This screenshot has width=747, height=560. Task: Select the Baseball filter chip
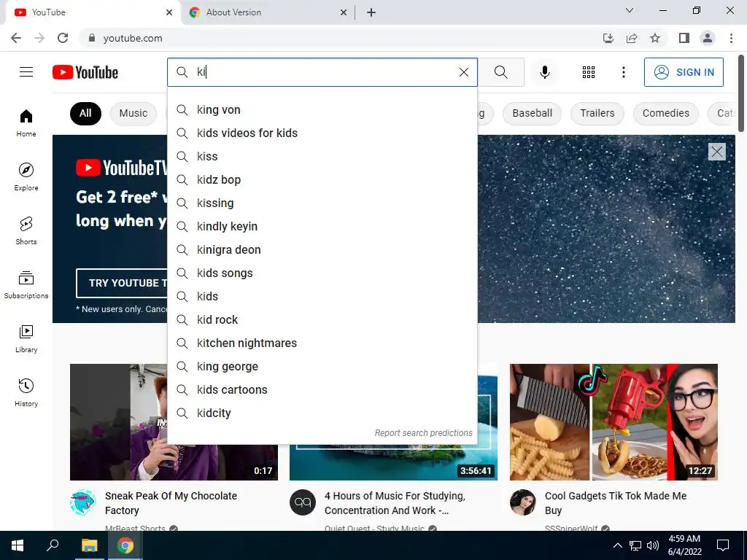coord(532,113)
